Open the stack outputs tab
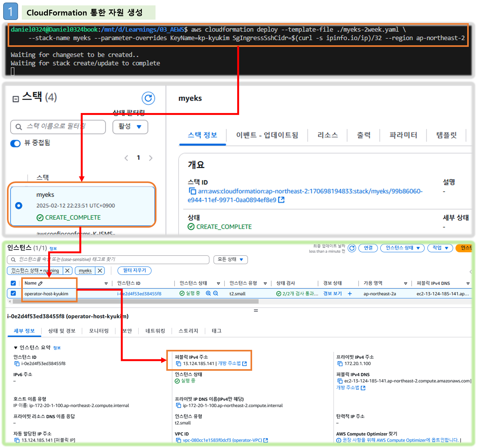Viewport: 477px width, 448px height. click(364, 135)
